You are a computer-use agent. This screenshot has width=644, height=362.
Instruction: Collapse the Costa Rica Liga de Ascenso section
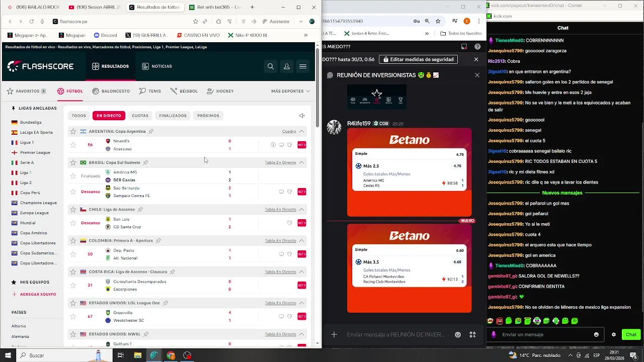(301, 272)
